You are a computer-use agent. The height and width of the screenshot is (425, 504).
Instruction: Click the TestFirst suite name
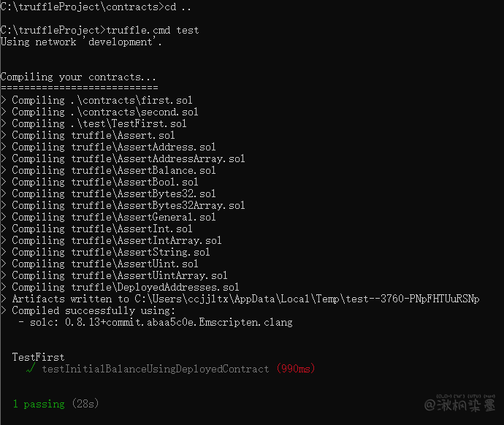[38, 357]
